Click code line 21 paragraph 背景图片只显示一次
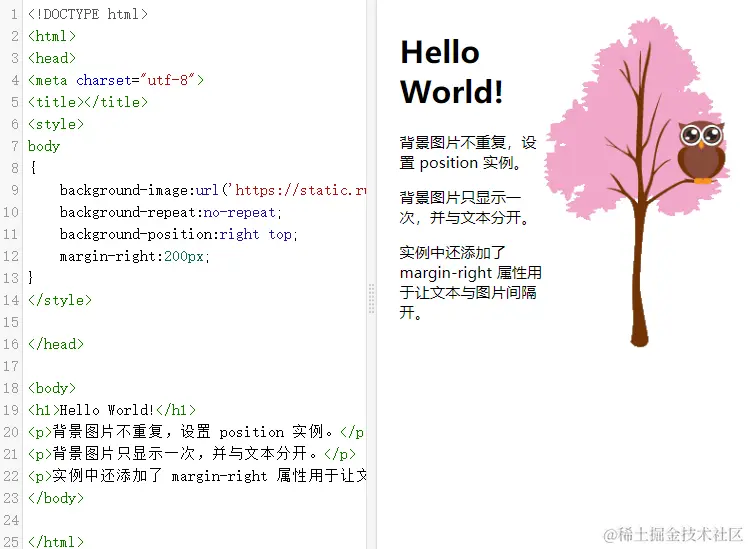749x549 pixels. pyautogui.click(x=192, y=453)
